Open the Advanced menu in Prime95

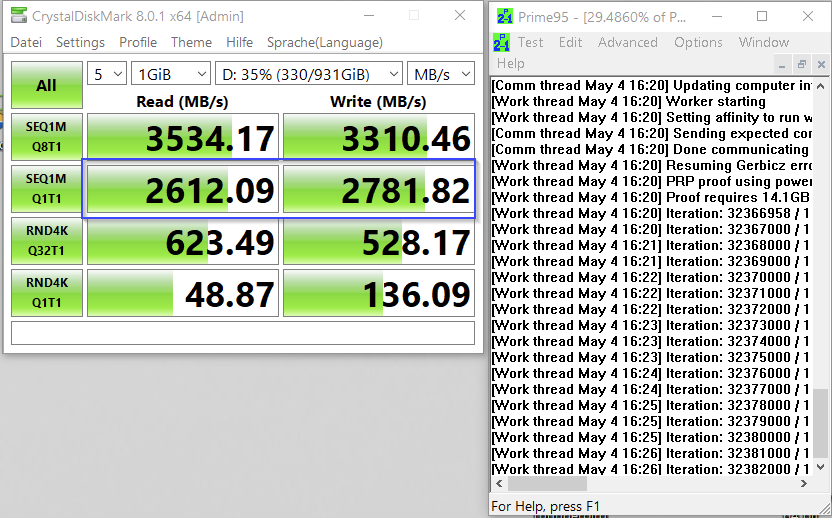pos(628,42)
